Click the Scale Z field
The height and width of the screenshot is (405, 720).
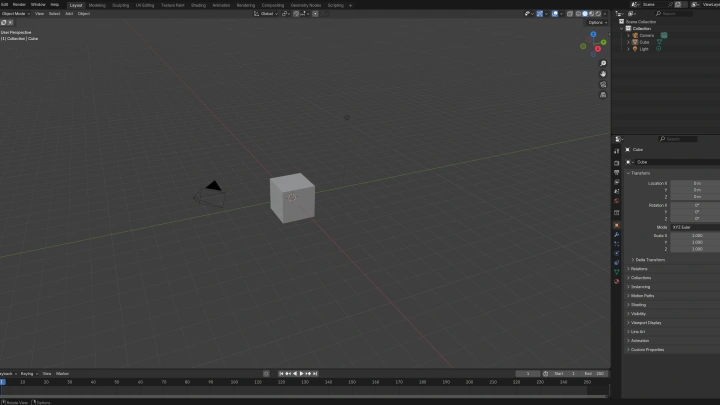(695, 249)
